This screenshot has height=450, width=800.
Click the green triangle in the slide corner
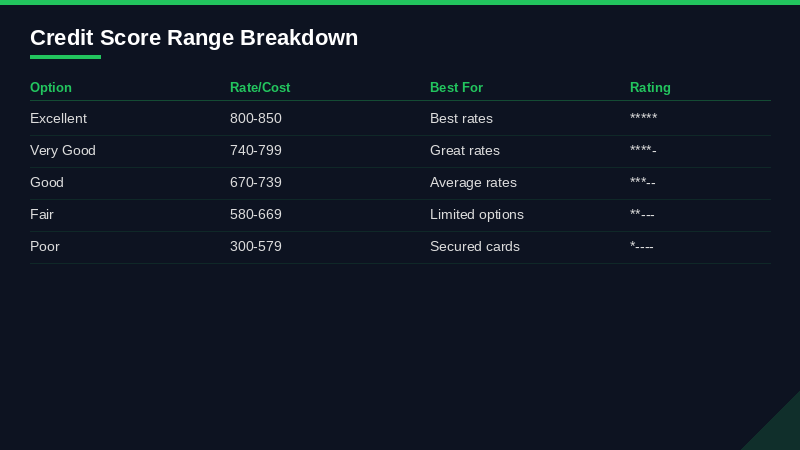(780, 430)
